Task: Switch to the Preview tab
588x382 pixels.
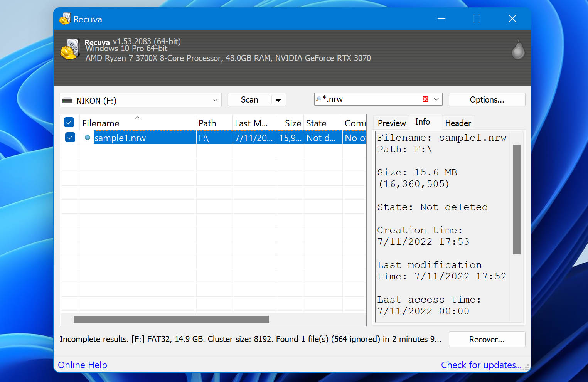Action: [x=392, y=123]
